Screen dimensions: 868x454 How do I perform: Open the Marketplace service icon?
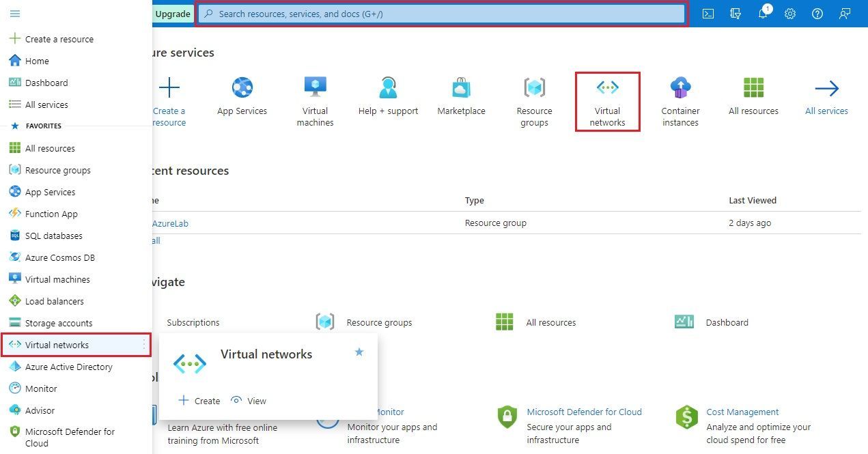[461, 88]
